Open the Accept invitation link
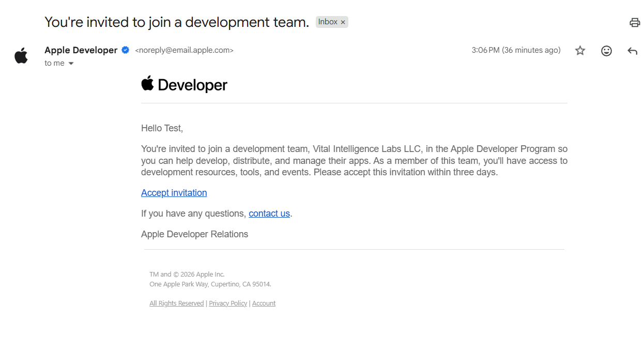This screenshot has height=350, width=644. pyautogui.click(x=174, y=193)
